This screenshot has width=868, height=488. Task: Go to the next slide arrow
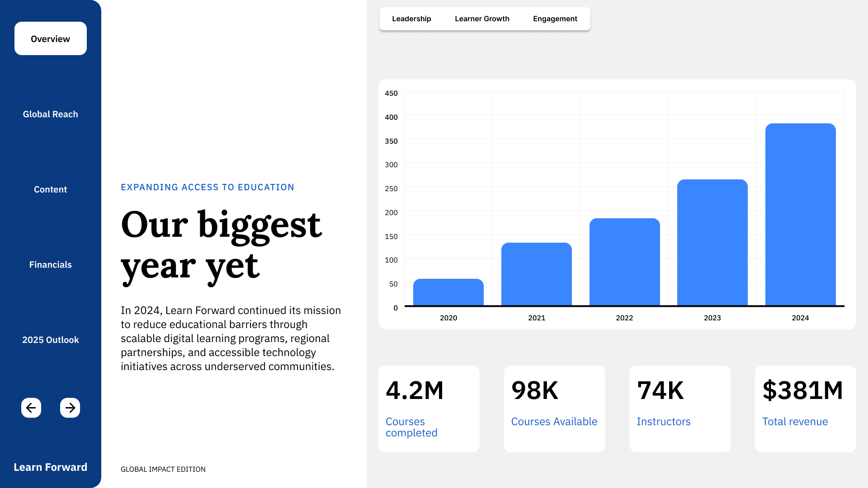[x=70, y=408]
